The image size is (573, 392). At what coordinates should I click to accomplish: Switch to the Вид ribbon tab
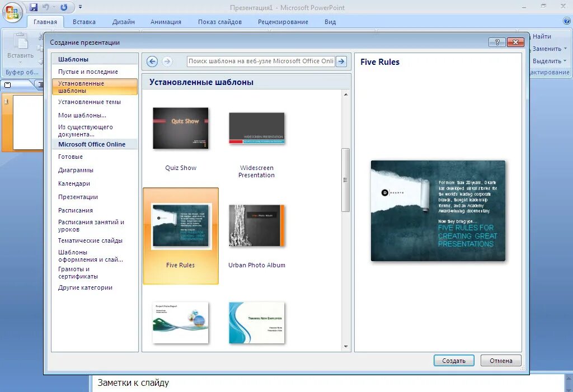click(330, 22)
